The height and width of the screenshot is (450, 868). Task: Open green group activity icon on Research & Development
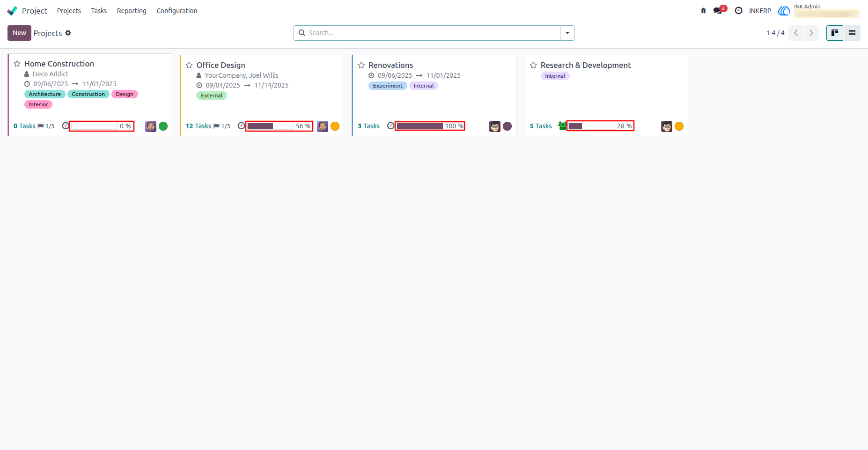coord(562,125)
